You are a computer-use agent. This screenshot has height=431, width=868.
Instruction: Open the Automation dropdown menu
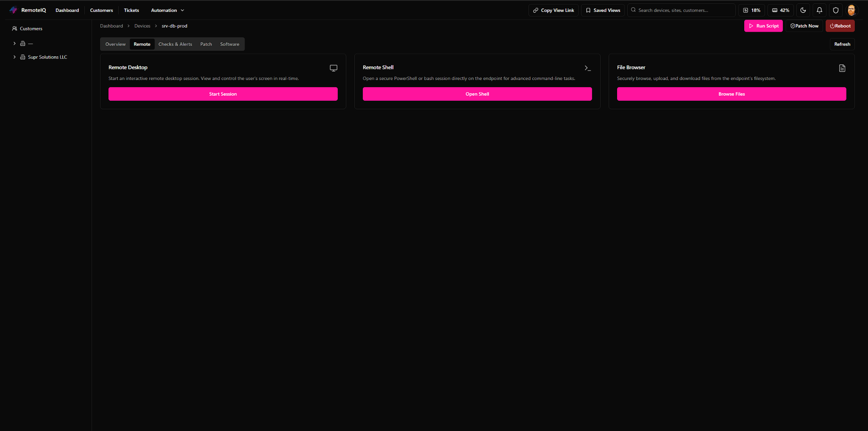pos(167,10)
